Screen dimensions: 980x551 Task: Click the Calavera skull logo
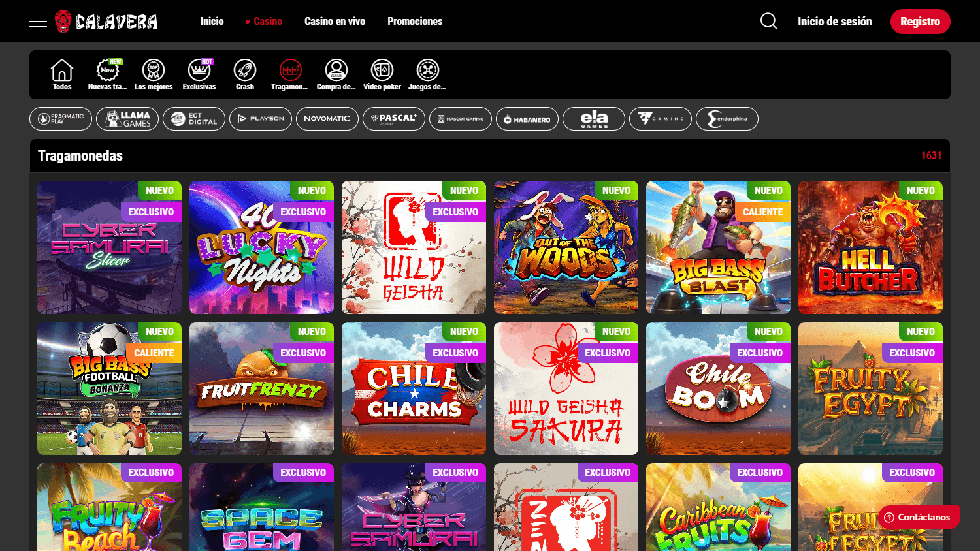click(106, 22)
